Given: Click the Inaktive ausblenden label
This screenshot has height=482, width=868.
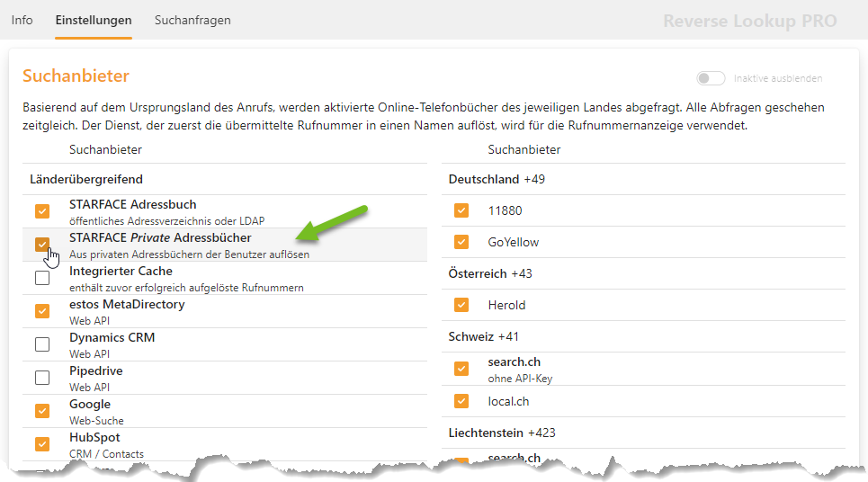Looking at the screenshot, I should coord(778,78).
